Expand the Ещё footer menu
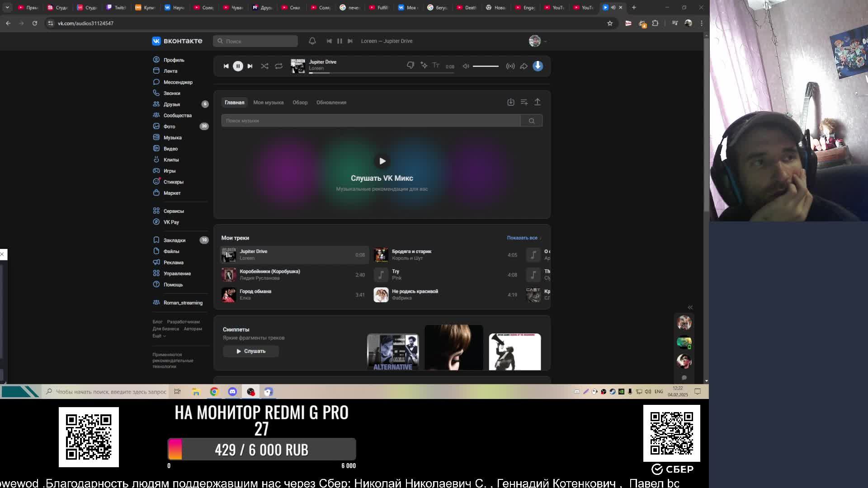 [159, 336]
